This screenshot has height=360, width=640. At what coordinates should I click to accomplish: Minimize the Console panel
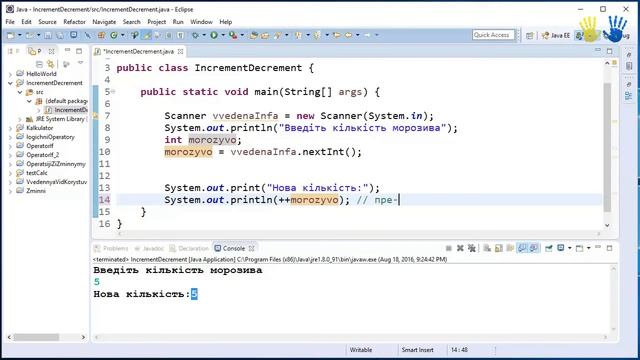pos(598,248)
